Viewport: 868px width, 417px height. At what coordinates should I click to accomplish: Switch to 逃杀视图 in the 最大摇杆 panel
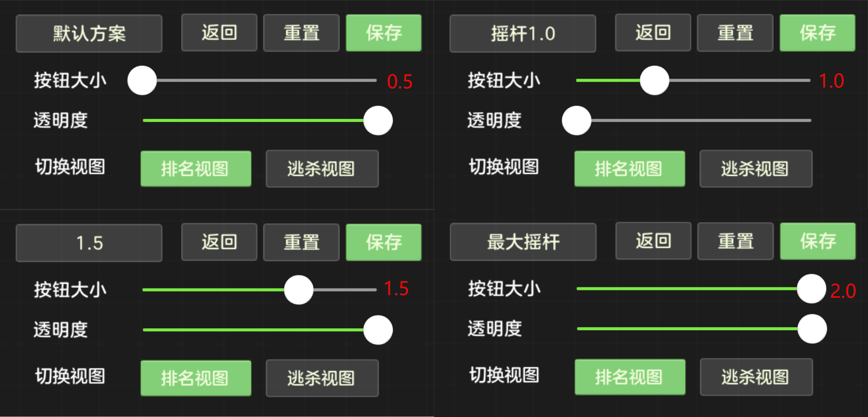tap(756, 377)
